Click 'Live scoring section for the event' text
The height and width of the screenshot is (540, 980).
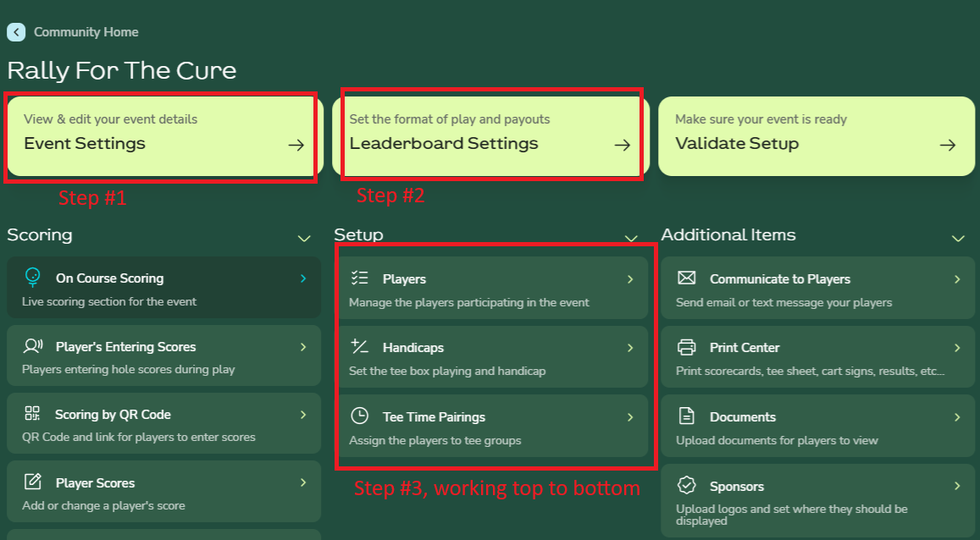(x=109, y=301)
